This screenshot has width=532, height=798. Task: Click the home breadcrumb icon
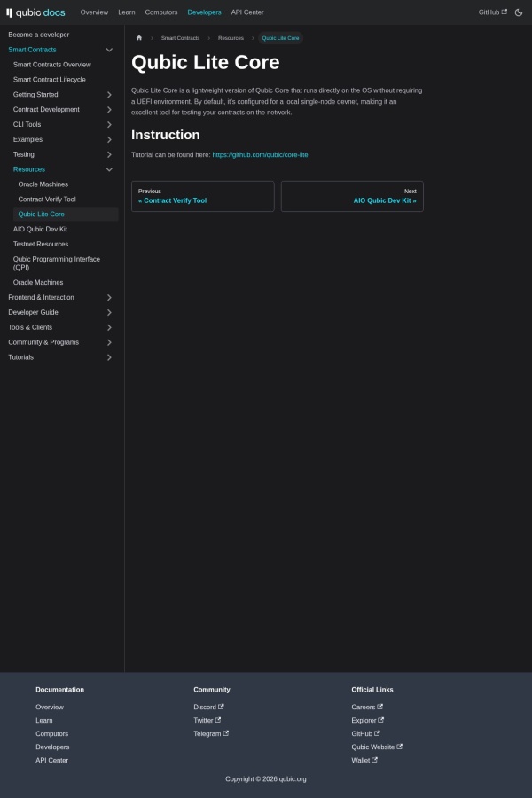139,38
